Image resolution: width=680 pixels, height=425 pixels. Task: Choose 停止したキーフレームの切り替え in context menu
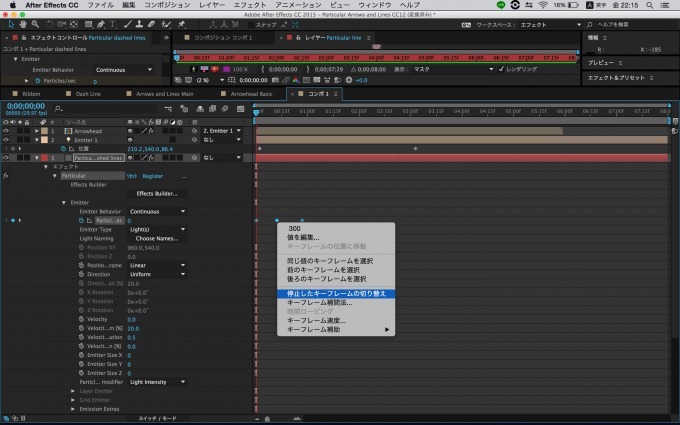(335, 293)
